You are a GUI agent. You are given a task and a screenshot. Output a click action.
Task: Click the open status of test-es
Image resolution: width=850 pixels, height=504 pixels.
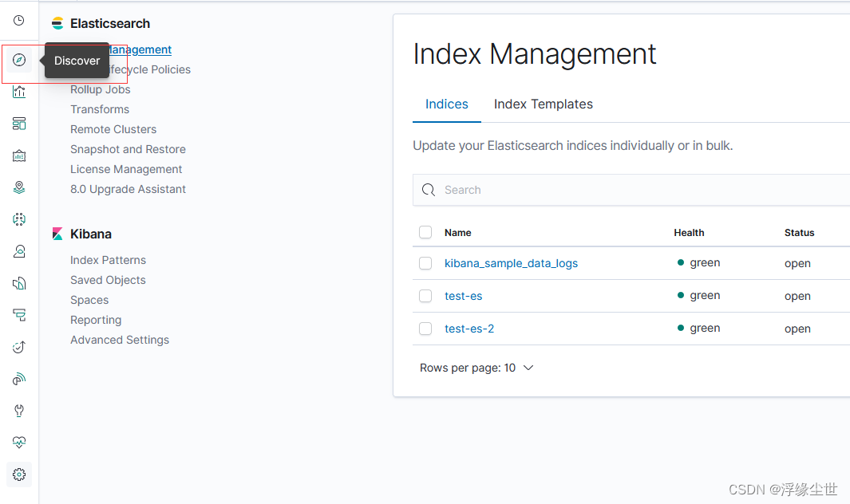pyautogui.click(x=797, y=297)
